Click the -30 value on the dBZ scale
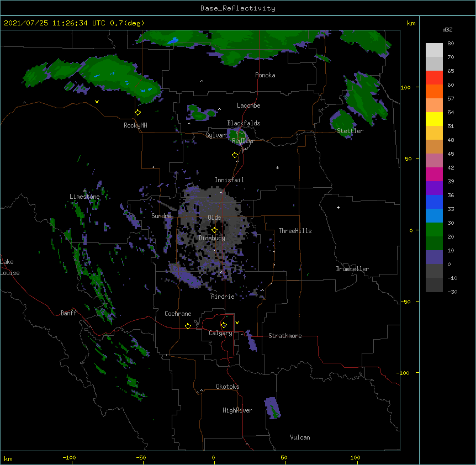The width and height of the screenshot is (476, 465). [452, 292]
